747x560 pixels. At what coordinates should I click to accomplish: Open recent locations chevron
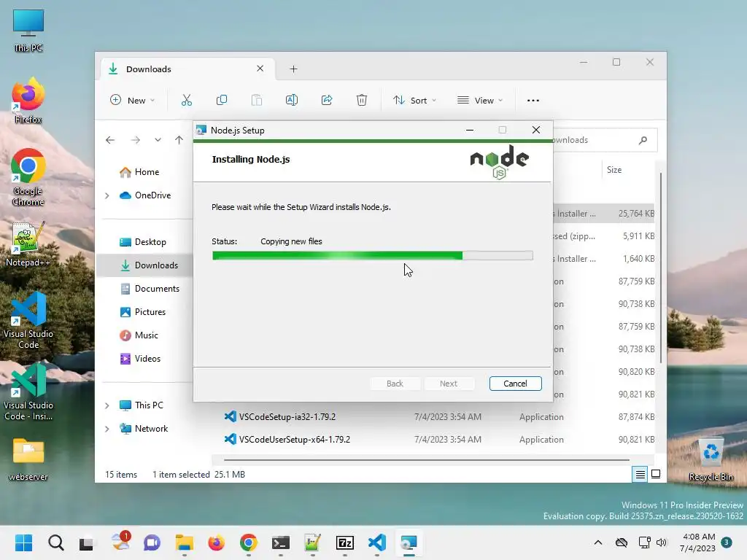pyautogui.click(x=158, y=140)
